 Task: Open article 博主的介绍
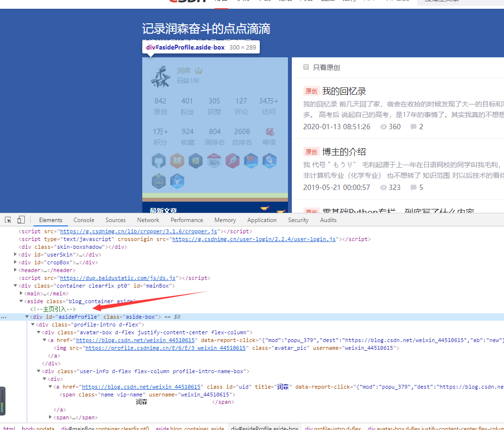tap(344, 152)
